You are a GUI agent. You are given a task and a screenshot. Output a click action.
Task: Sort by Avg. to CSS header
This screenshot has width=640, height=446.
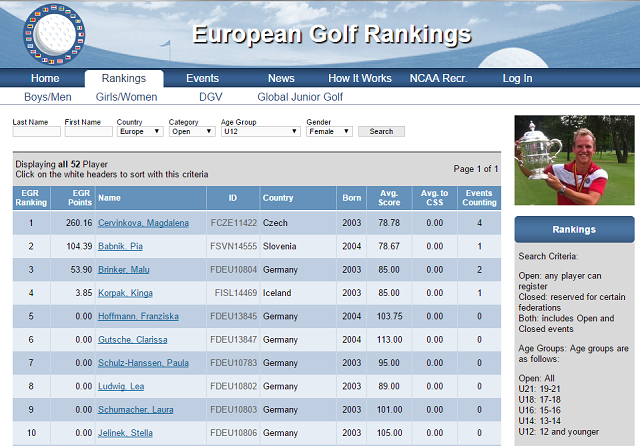pos(434,198)
